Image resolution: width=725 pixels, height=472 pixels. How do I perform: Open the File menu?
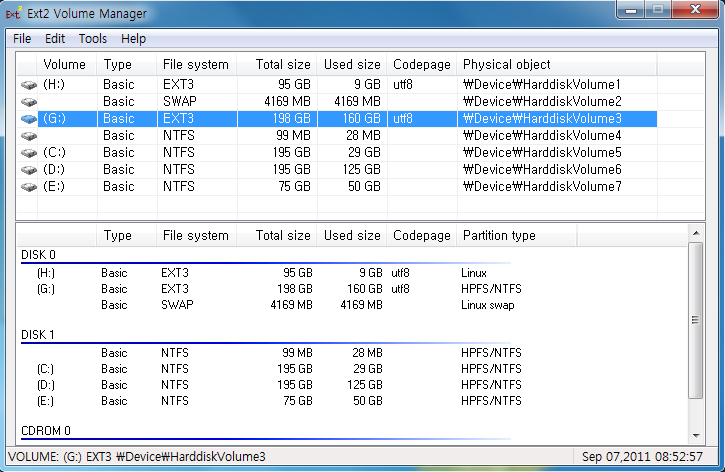(x=22, y=39)
